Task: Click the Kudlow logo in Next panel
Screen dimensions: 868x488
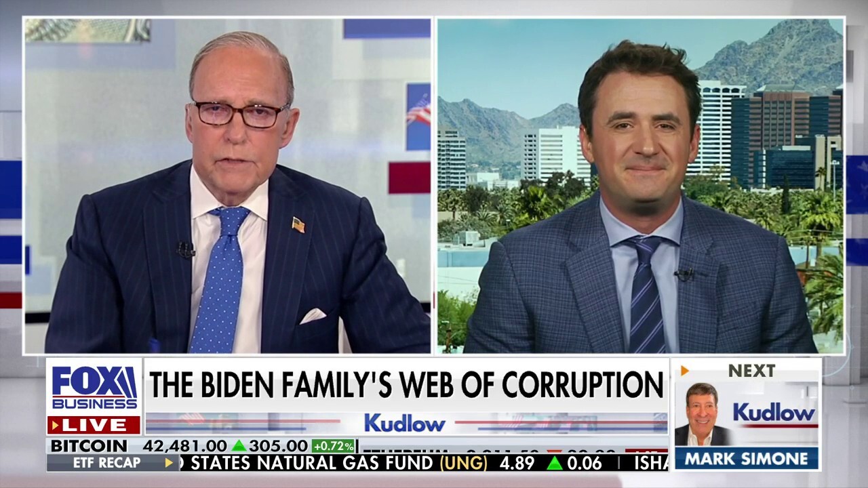Action: pyautogui.click(x=774, y=412)
